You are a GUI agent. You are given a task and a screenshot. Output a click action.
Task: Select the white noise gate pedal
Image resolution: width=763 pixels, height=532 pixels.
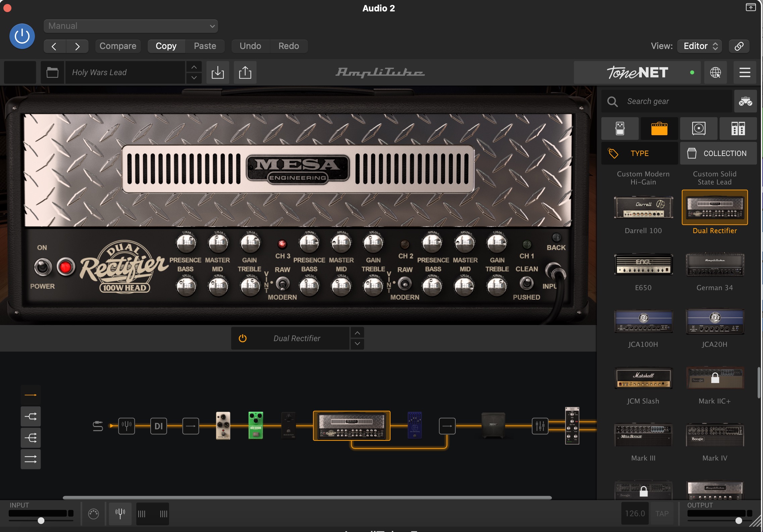(223, 425)
